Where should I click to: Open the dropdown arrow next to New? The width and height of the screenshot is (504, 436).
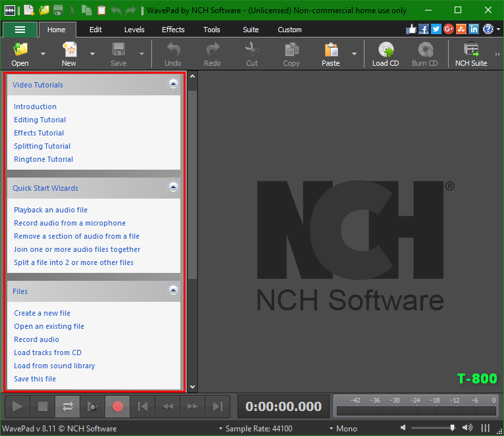pos(92,54)
